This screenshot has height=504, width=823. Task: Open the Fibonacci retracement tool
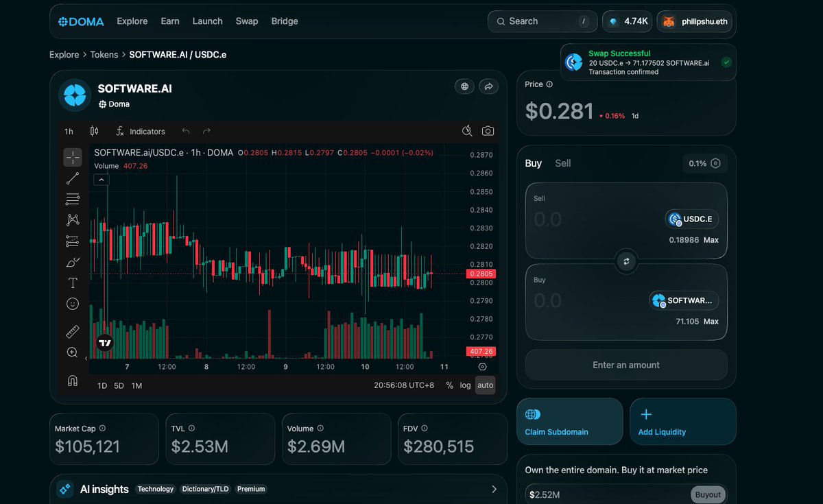pyautogui.click(x=73, y=199)
